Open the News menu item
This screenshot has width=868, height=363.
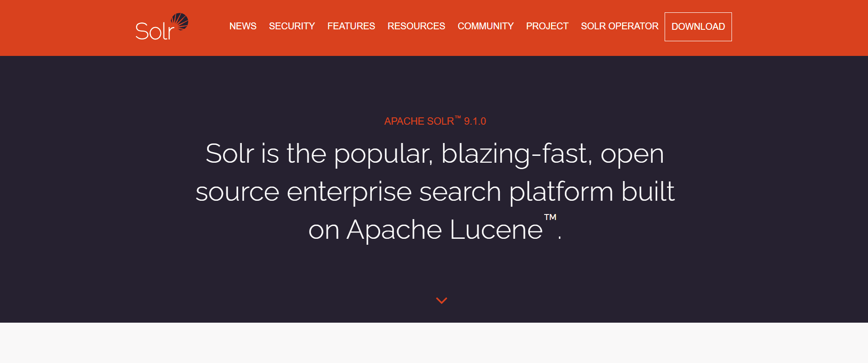[x=243, y=26]
